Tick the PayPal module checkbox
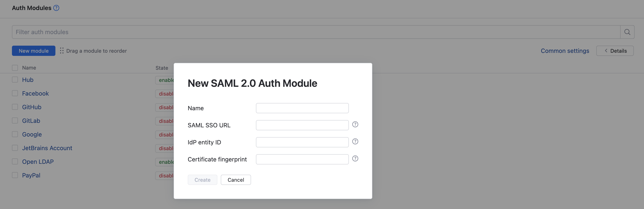Screen dimensions: 644x209 pos(15,175)
